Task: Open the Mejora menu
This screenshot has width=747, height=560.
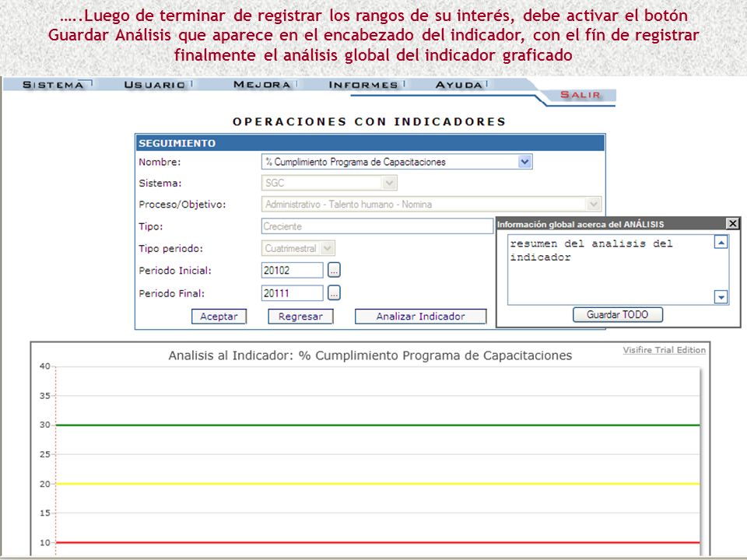Action: coord(262,85)
